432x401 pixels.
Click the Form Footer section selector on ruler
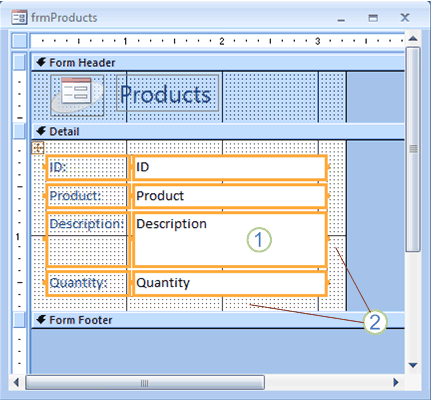click(x=19, y=320)
